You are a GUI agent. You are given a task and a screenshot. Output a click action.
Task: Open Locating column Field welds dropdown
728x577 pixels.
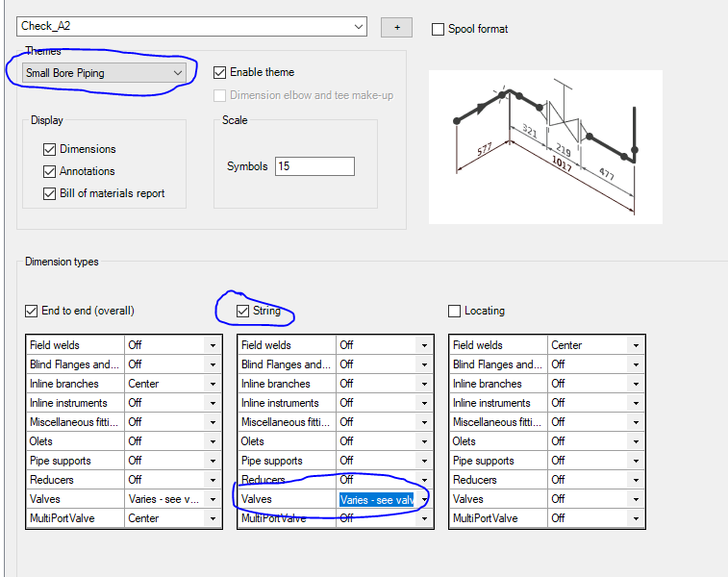(636, 345)
